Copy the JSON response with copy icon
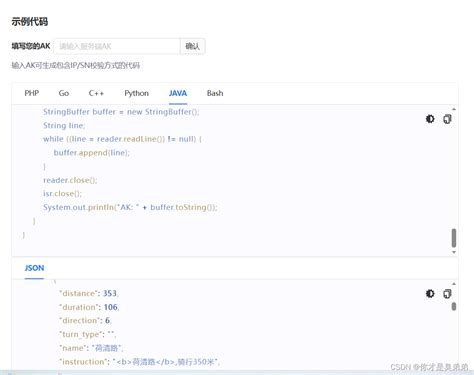The height and width of the screenshot is (375, 474). 447,293
